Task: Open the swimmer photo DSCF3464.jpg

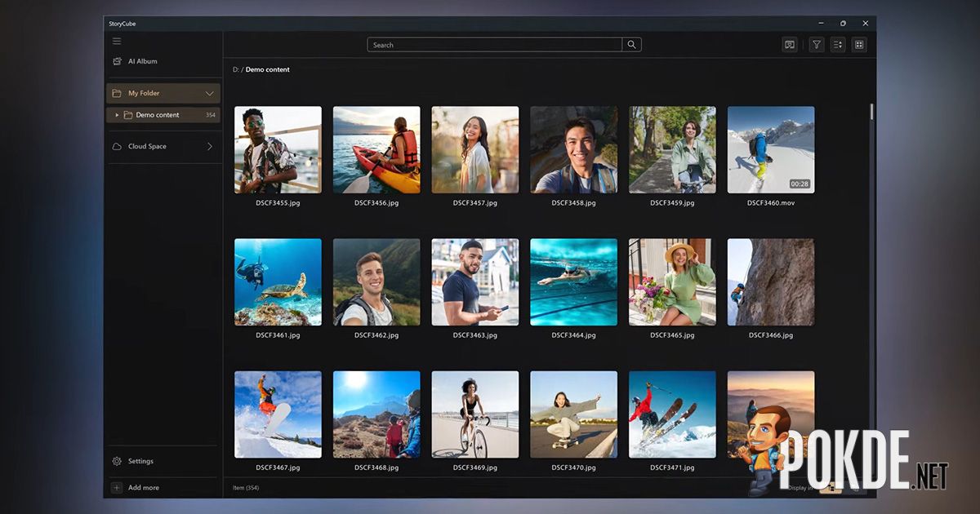Action: (574, 282)
